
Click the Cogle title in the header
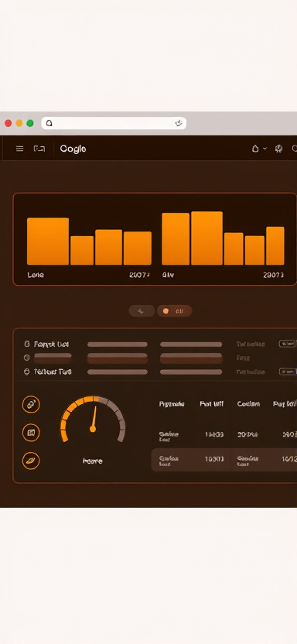73,149
